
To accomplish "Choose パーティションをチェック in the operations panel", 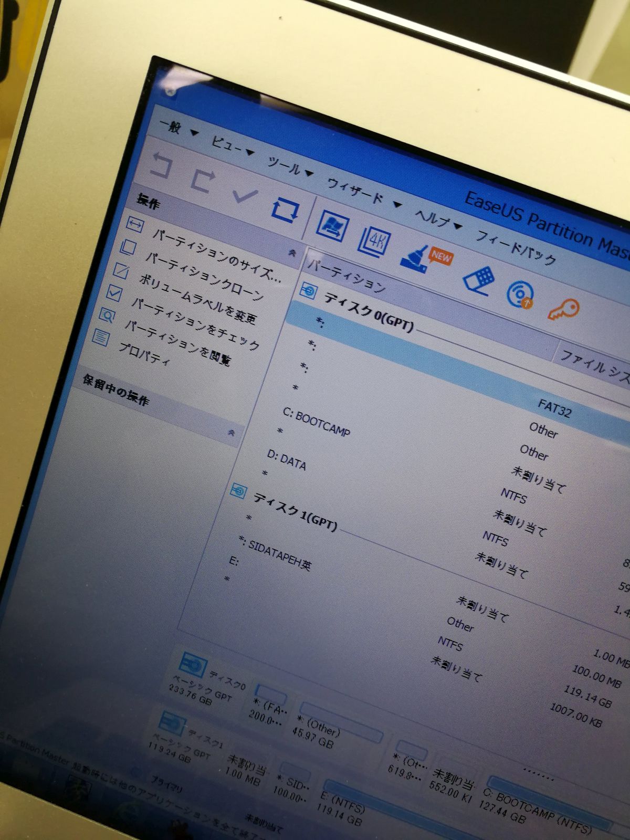I will coord(195,323).
